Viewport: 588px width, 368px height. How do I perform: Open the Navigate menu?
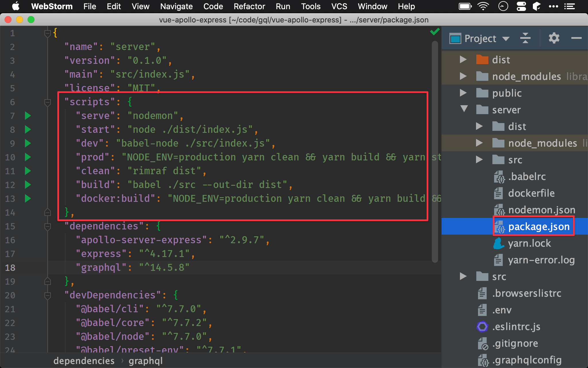coord(176,6)
